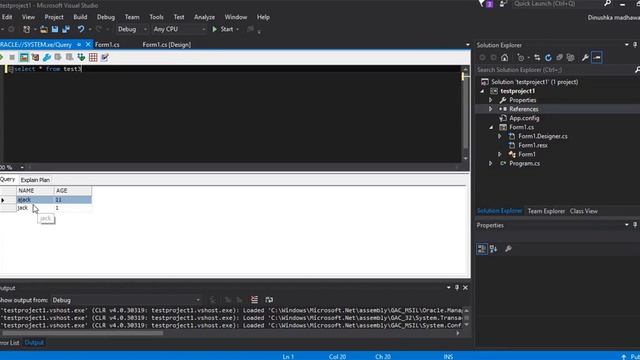Switch to Team Explorer tab
640x360 pixels.
546,211
